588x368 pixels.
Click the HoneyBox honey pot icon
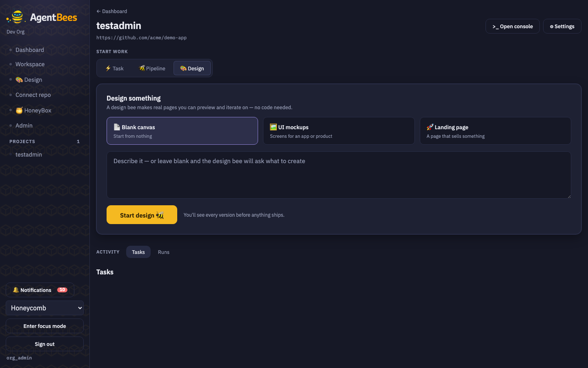coord(19,110)
